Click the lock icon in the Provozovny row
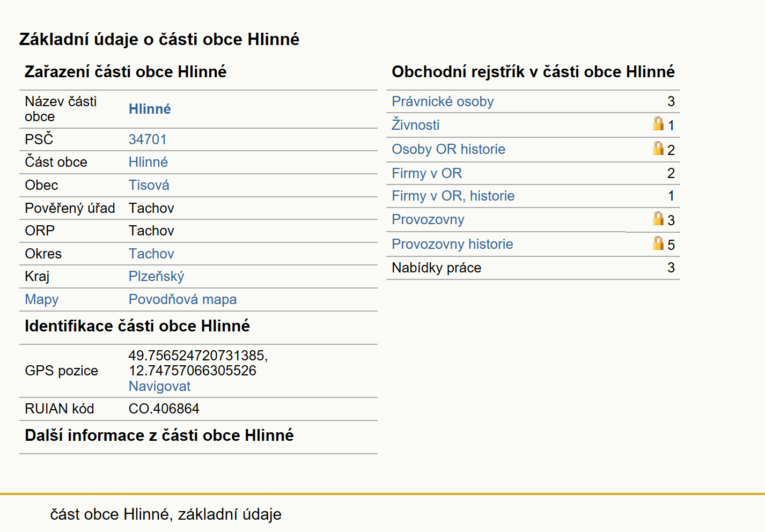 658,219
